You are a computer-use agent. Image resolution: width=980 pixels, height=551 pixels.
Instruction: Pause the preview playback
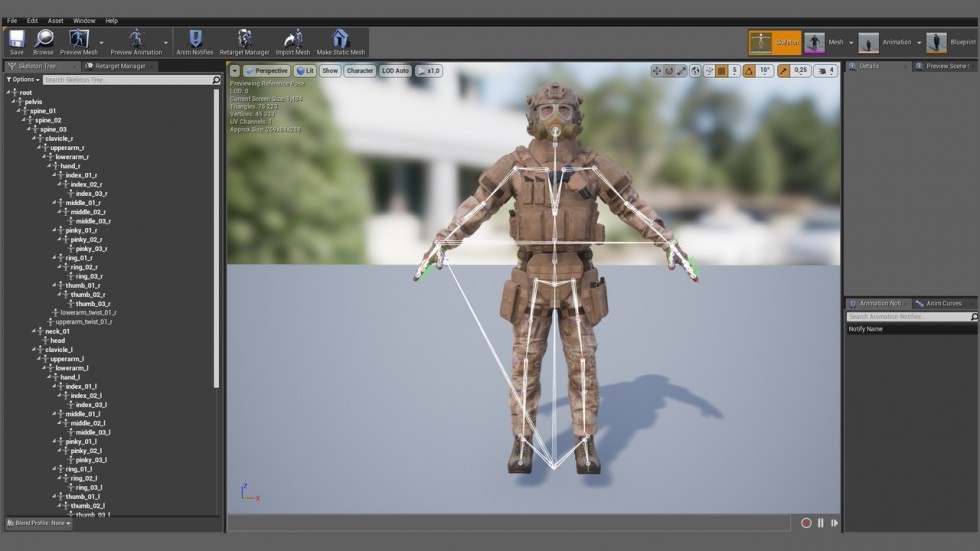pyautogui.click(x=821, y=523)
